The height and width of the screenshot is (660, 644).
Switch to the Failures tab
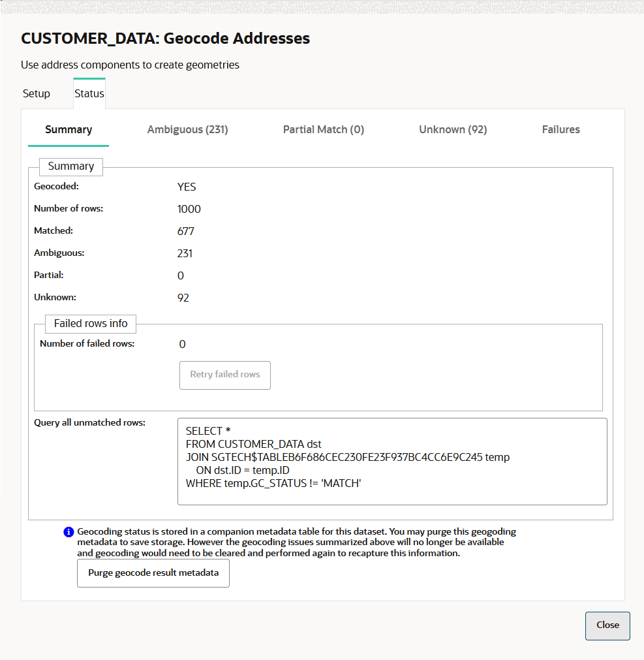pos(560,129)
